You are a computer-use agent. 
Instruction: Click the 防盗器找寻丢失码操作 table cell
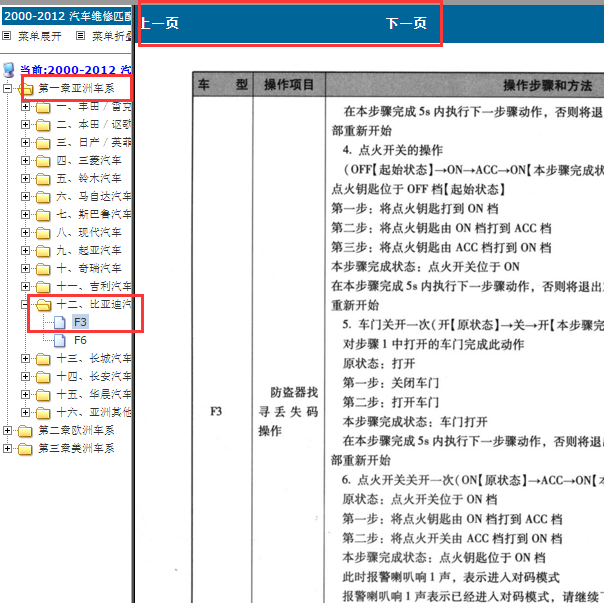pos(289,412)
